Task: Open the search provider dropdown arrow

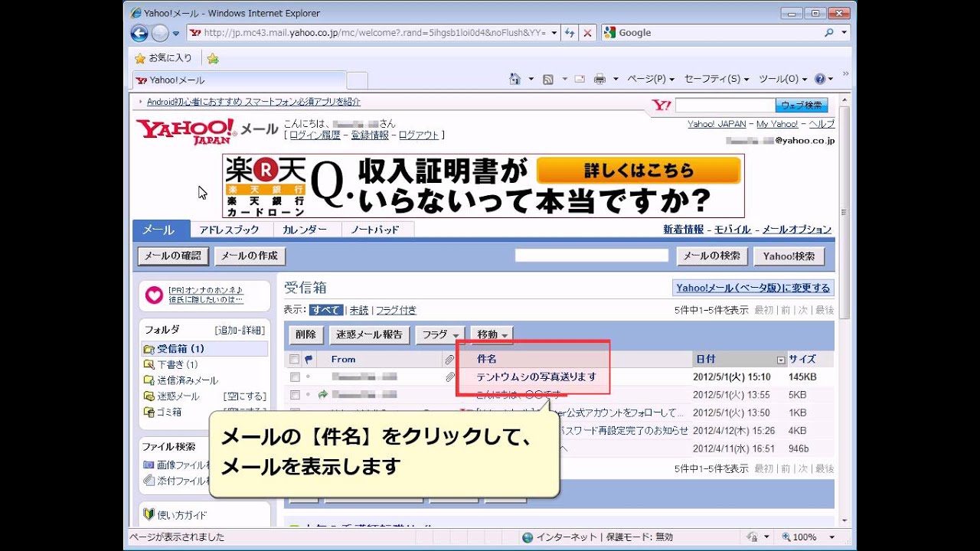Action: click(844, 33)
